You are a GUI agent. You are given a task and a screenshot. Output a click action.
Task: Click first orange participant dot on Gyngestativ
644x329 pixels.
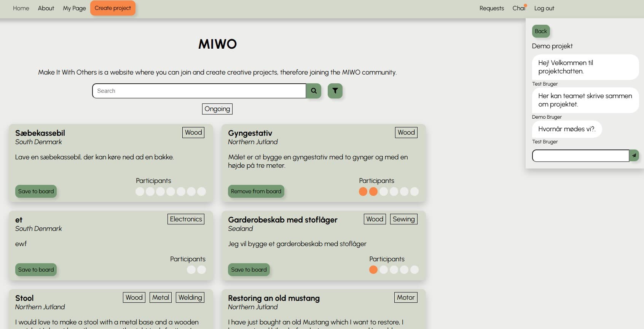pyautogui.click(x=363, y=191)
